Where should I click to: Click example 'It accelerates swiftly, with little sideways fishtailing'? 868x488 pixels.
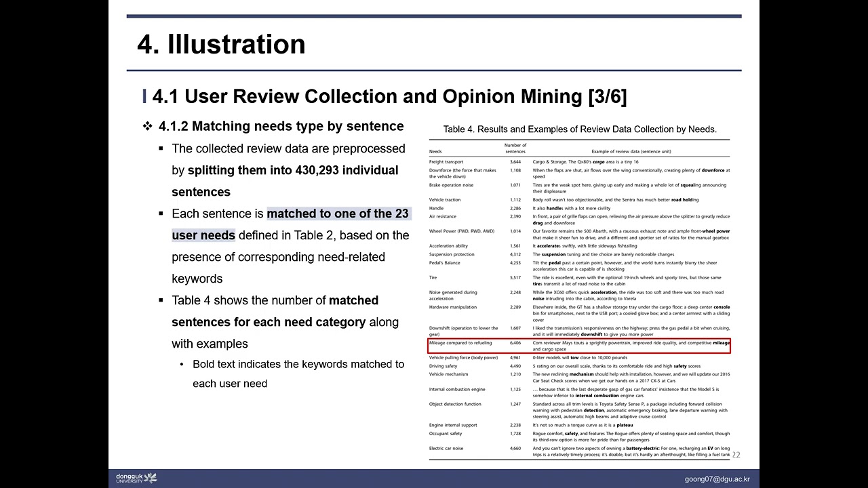click(585, 246)
